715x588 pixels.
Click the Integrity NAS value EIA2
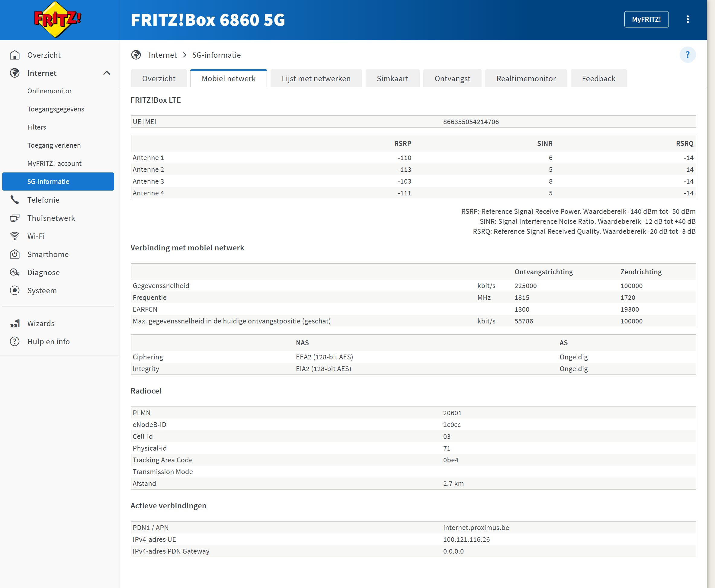tap(323, 369)
